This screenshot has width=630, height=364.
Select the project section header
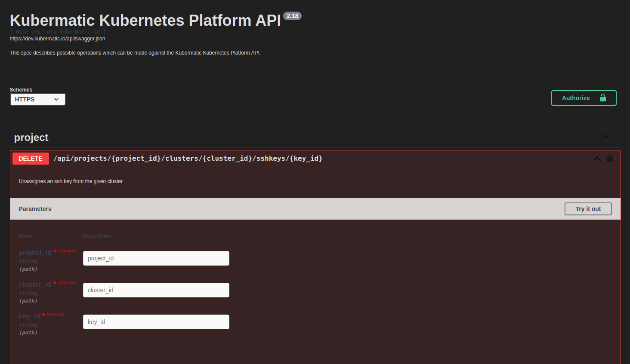tap(31, 137)
